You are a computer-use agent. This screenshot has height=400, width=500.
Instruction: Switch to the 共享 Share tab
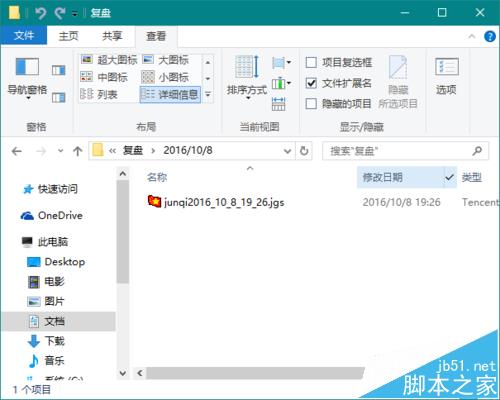112,36
